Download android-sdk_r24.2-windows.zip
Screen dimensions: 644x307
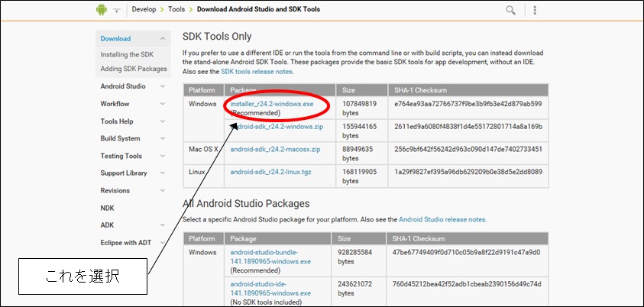[x=277, y=127]
